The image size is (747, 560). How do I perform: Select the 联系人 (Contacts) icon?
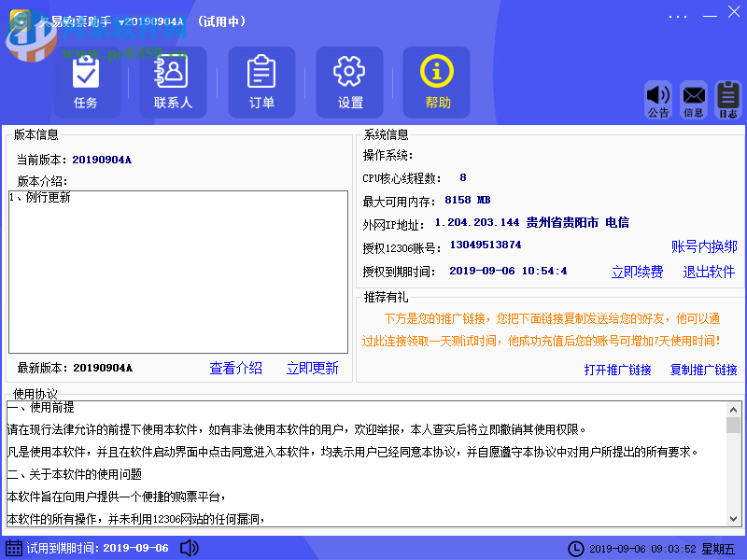click(x=174, y=81)
